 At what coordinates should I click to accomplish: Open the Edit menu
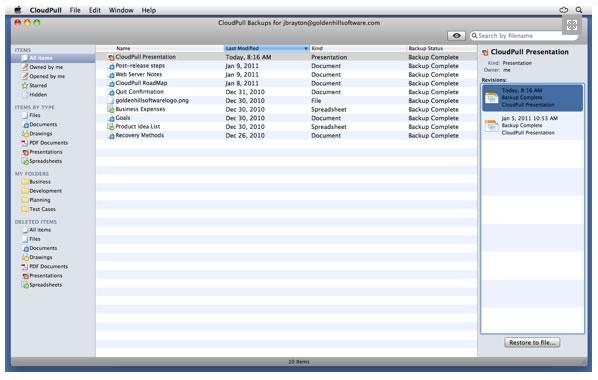click(x=95, y=10)
